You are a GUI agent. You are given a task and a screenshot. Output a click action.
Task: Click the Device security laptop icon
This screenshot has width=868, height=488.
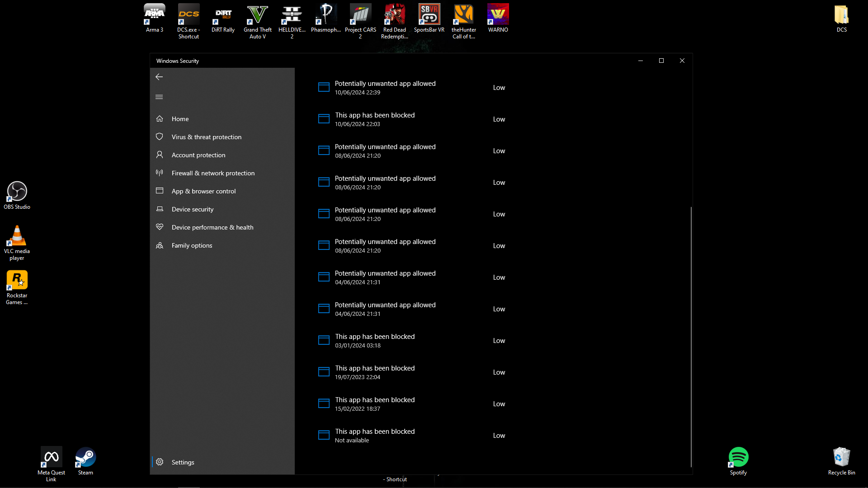160,209
